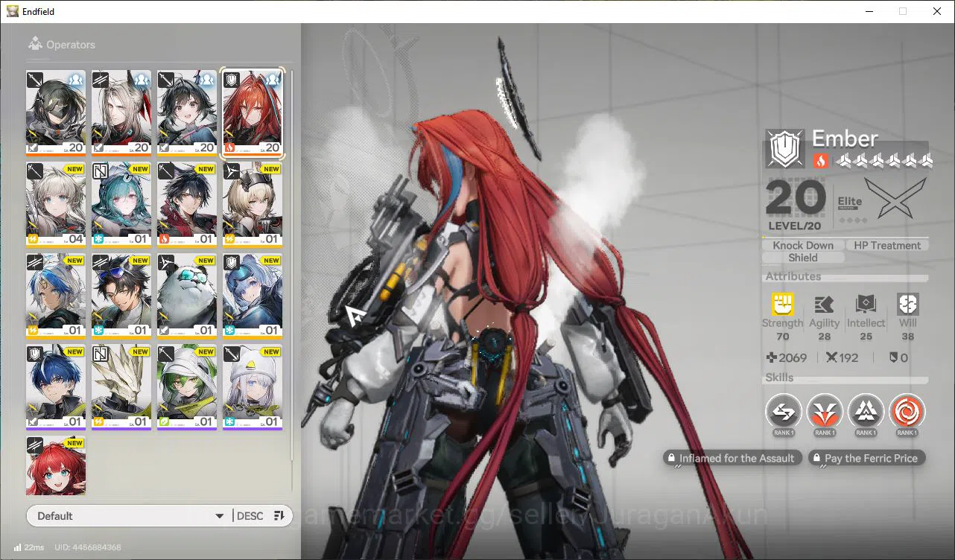The width and height of the screenshot is (955, 560).
Task: Select the black-haired girl level 20 card
Action: 187,113
